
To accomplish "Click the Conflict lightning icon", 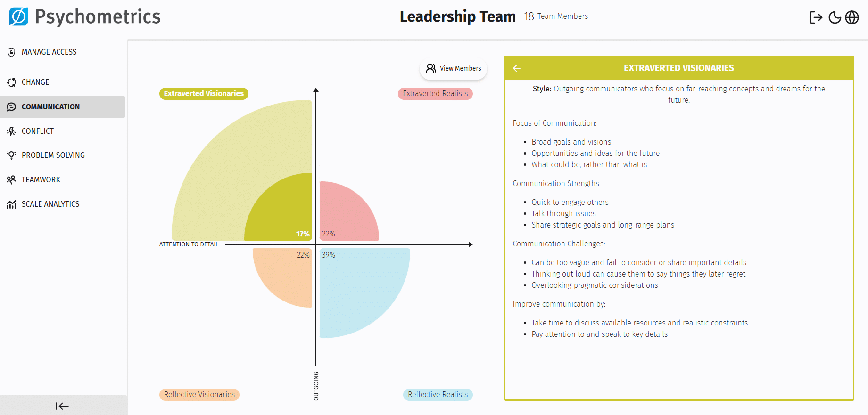I will (x=11, y=131).
